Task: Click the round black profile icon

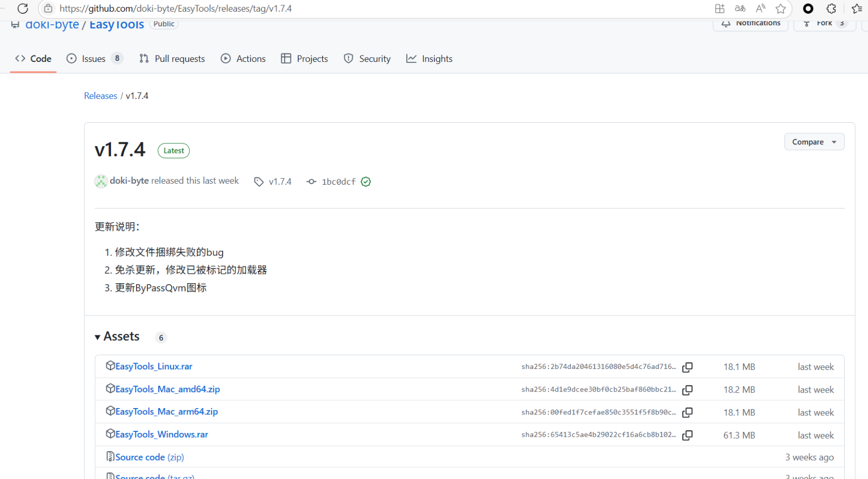Action: 808,8
